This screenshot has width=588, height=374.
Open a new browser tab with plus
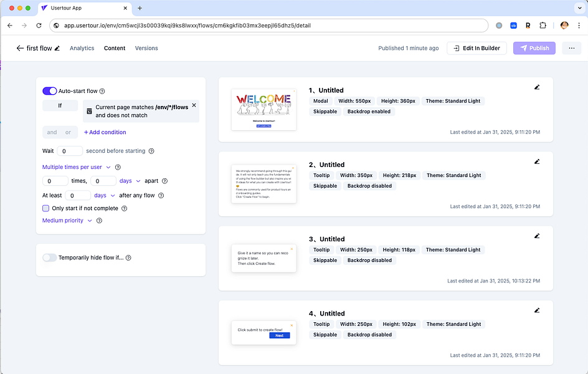tap(140, 8)
